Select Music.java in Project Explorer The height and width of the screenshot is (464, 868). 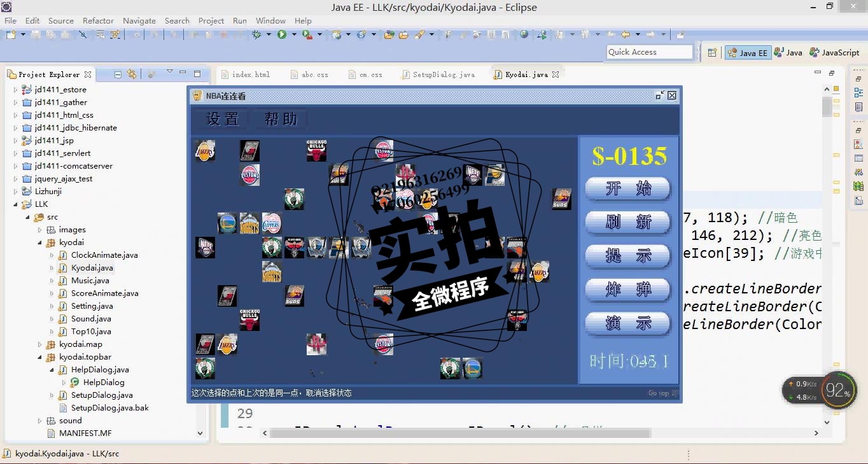[x=90, y=281]
